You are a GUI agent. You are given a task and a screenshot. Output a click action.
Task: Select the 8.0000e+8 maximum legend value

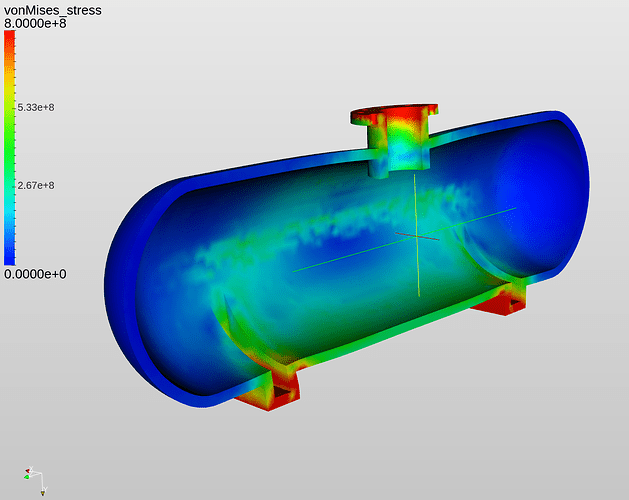coord(35,24)
